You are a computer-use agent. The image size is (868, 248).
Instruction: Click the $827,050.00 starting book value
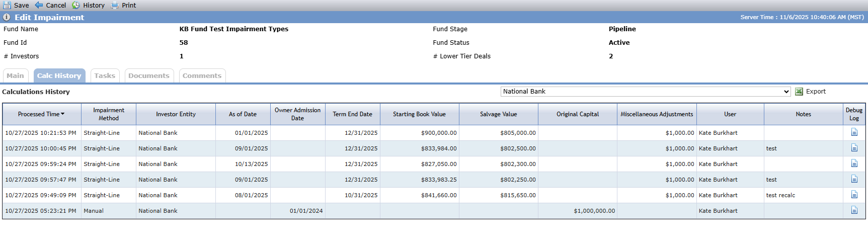439,164
